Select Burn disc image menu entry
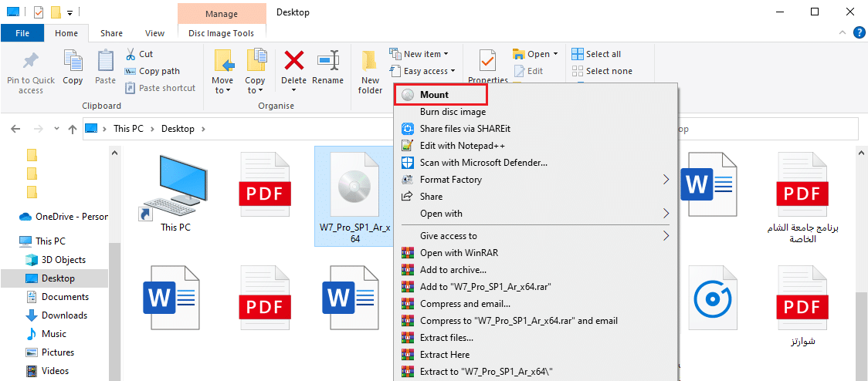868x381 pixels. [x=453, y=112]
